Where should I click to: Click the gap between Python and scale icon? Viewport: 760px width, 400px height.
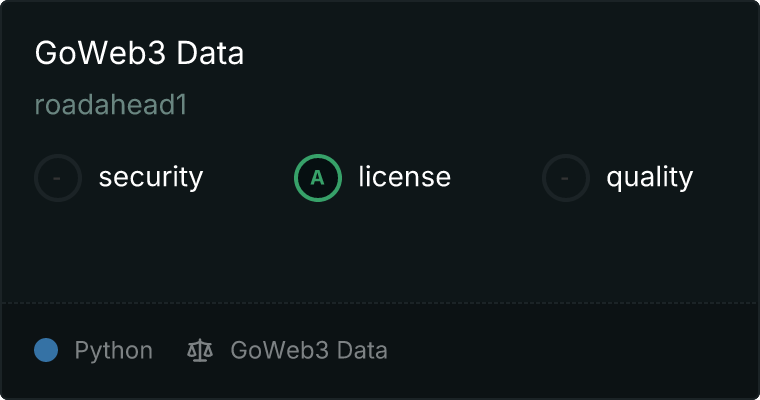[170, 351]
